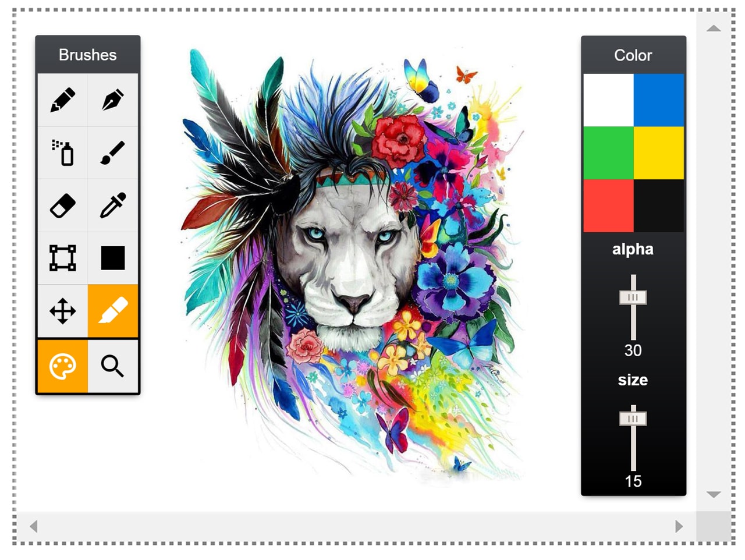Click the vertical scrollbar down arrow

[x=714, y=494]
